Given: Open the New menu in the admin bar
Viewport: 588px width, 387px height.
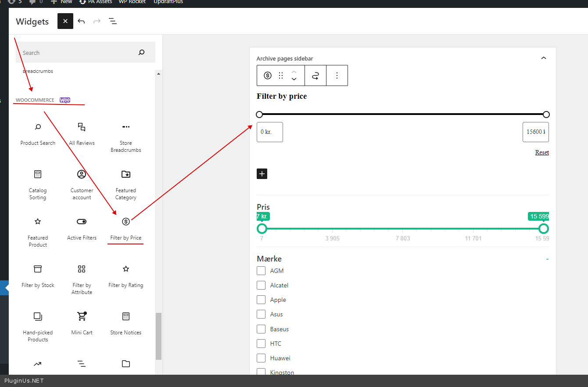Looking at the screenshot, I should tap(61, 2).
